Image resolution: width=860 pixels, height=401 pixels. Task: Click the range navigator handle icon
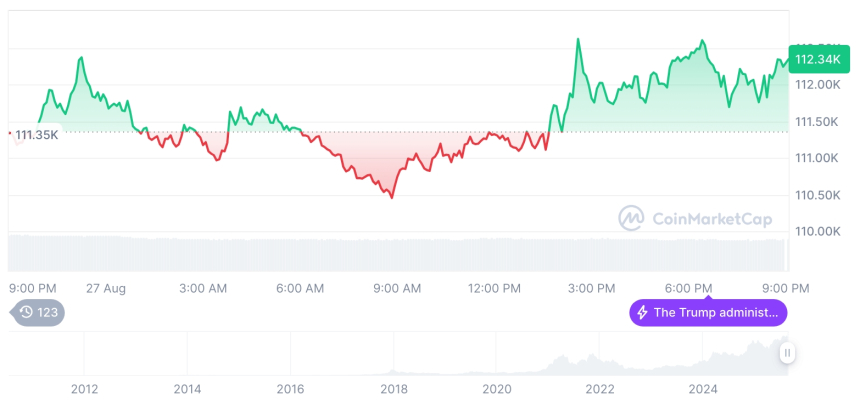pos(788,352)
